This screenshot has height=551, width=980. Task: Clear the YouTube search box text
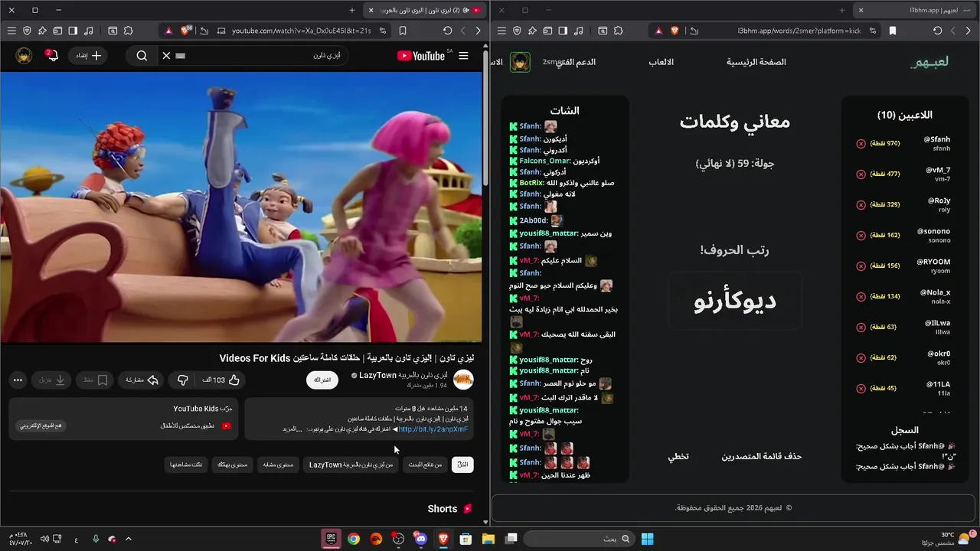166,56
